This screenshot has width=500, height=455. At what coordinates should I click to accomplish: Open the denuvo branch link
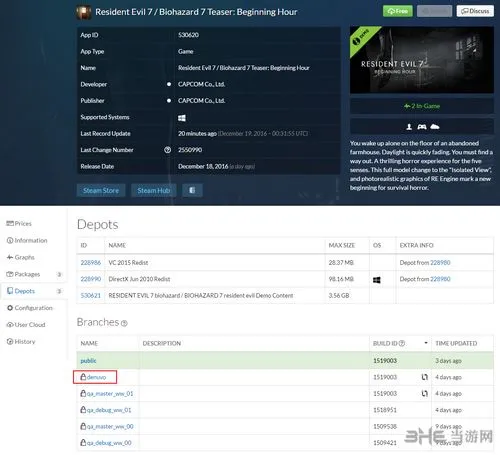pos(96,377)
